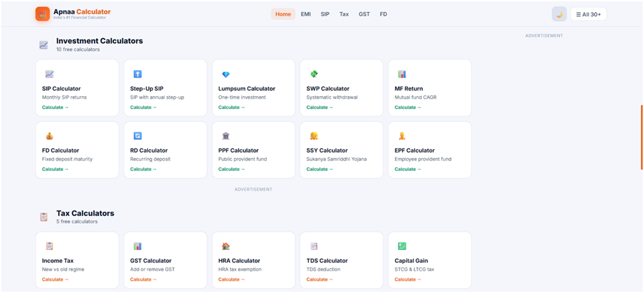This screenshot has width=644, height=293.
Task: Select the Tax navigation item
Action: pyautogui.click(x=345, y=14)
